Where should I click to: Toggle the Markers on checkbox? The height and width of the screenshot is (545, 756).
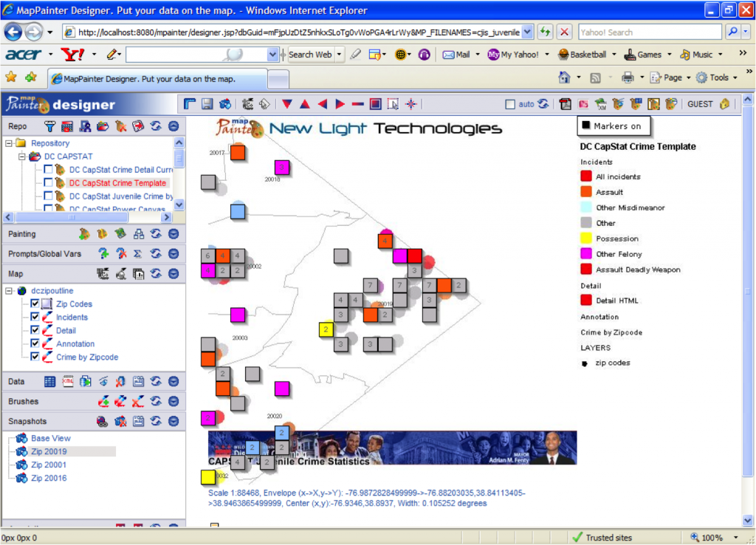[x=585, y=126]
